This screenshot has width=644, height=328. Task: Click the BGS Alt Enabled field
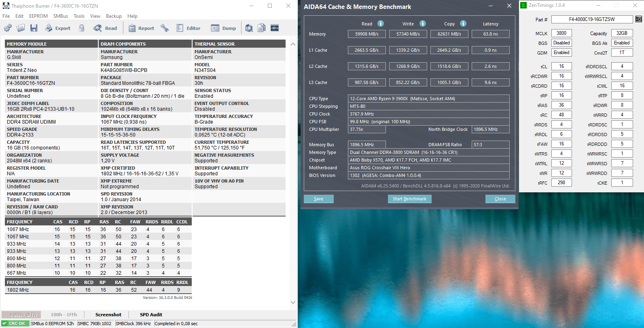(x=622, y=43)
